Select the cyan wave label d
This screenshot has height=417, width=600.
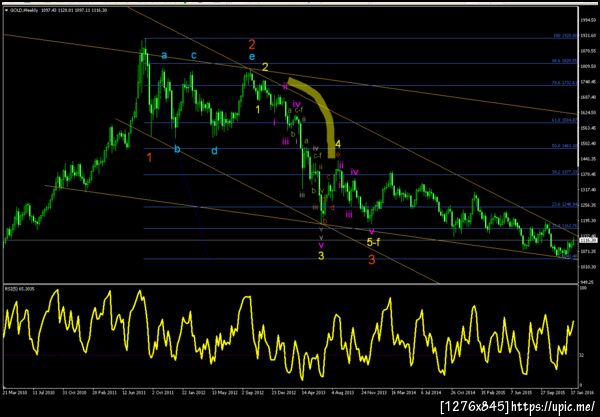214,151
